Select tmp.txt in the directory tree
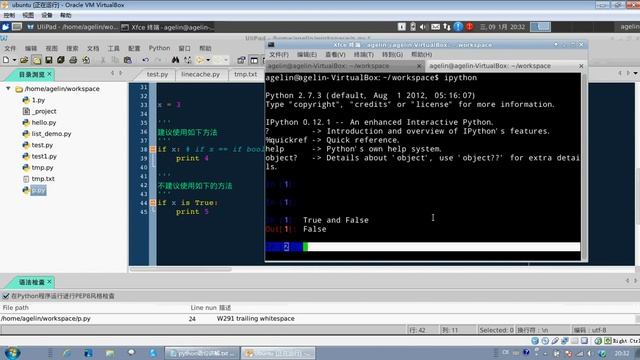The width and height of the screenshot is (640, 360). (43, 179)
